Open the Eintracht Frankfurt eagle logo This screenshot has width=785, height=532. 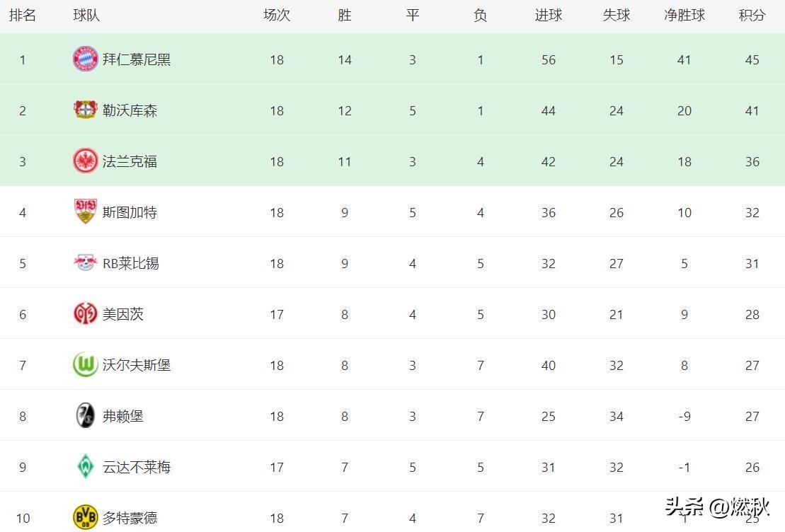pos(86,161)
